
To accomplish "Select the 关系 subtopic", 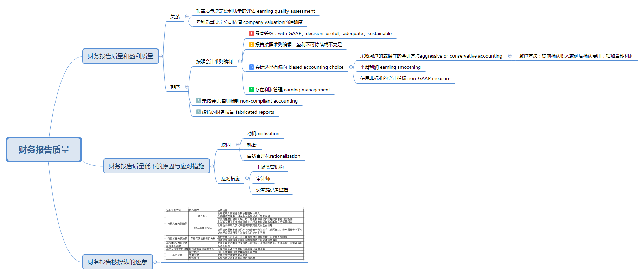I will (x=175, y=17).
